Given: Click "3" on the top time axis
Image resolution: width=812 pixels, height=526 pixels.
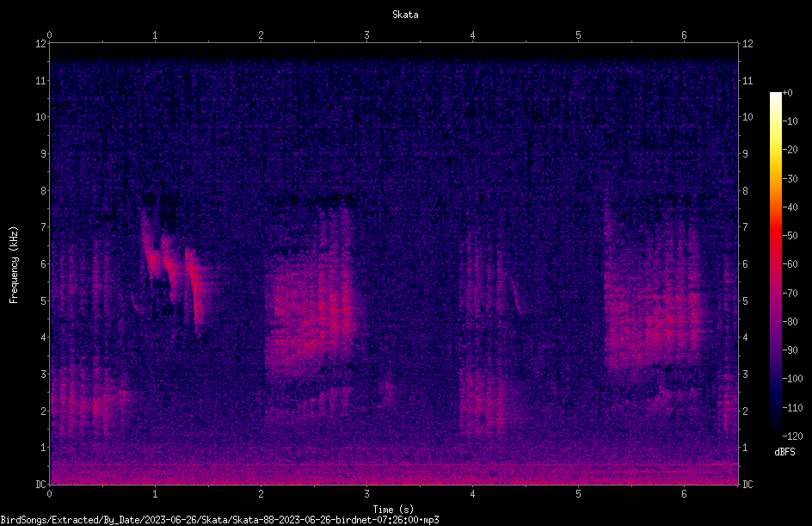Looking at the screenshot, I should point(366,35).
